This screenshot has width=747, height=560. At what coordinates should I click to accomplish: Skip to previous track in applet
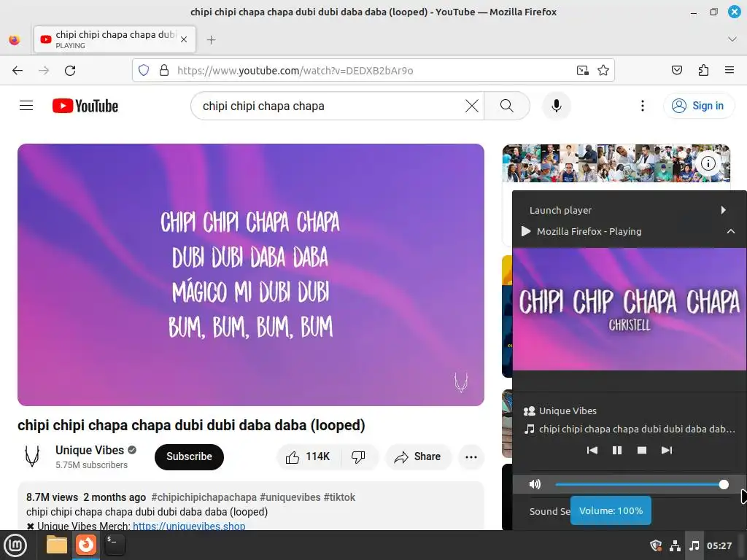tap(592, 450)
